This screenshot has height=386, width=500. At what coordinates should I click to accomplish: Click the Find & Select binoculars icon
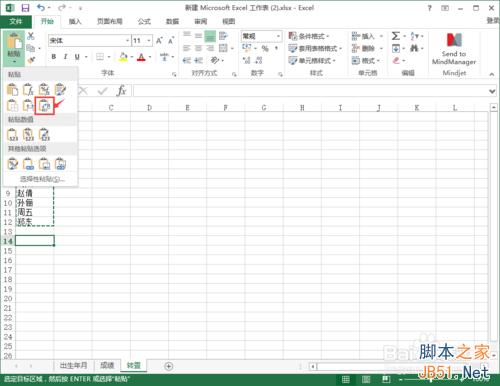pyautogui.click(x=414, y=48)
